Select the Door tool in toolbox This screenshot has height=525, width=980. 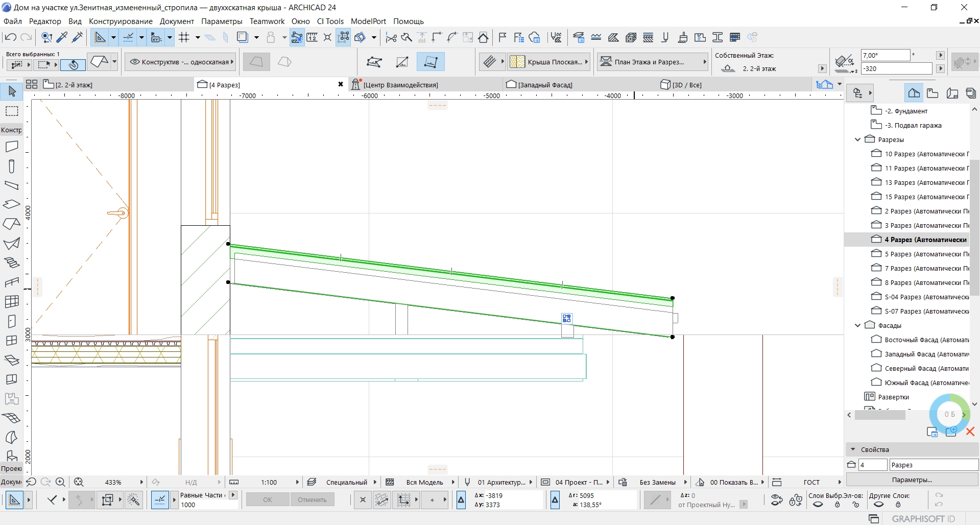tap(12, 321)
